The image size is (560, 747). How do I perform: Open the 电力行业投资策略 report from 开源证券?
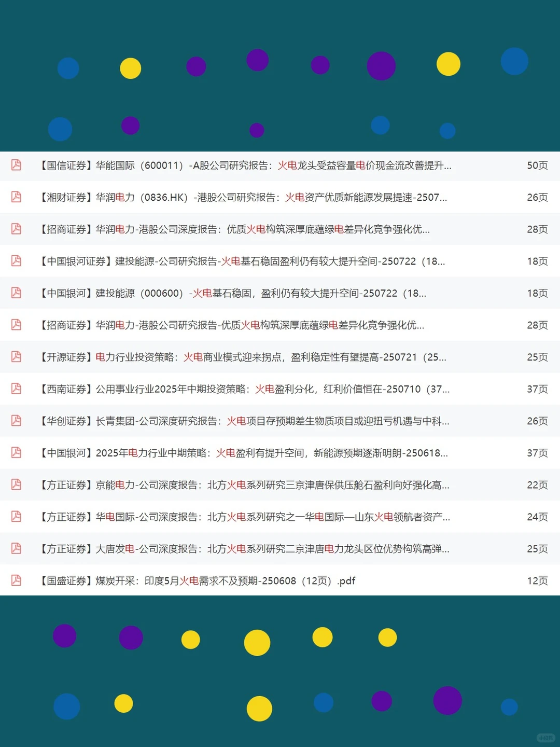244,357
